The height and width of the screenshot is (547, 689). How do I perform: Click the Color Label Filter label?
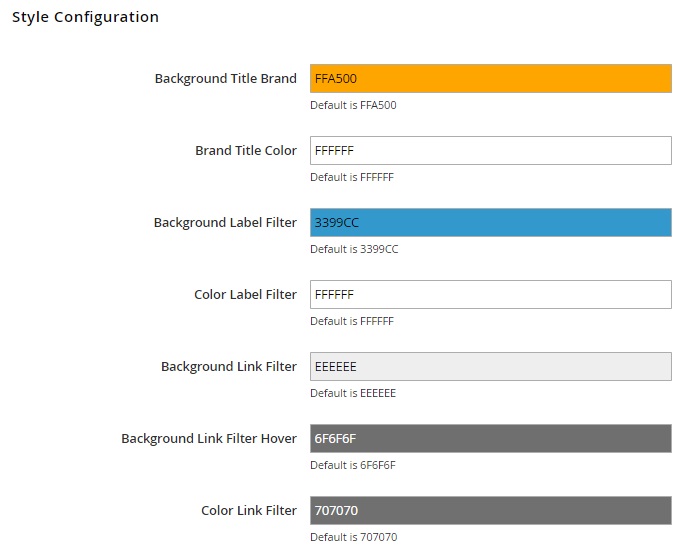tap(245, 294)
